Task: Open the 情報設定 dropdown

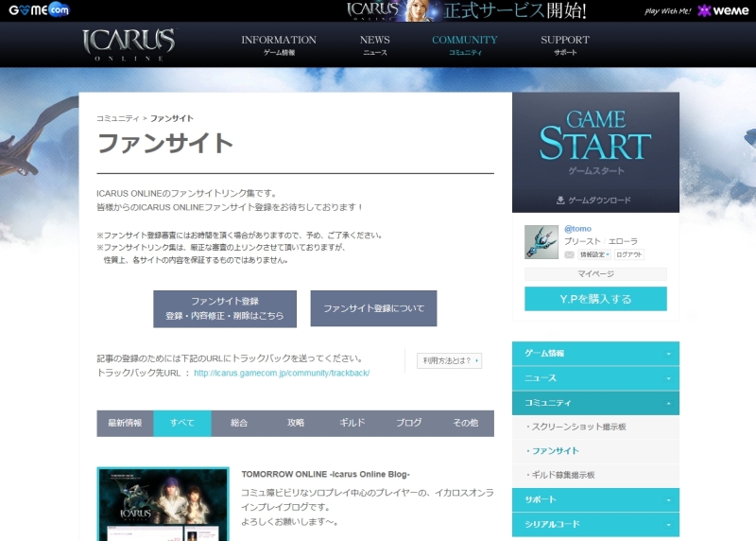Action: point(594,254)
